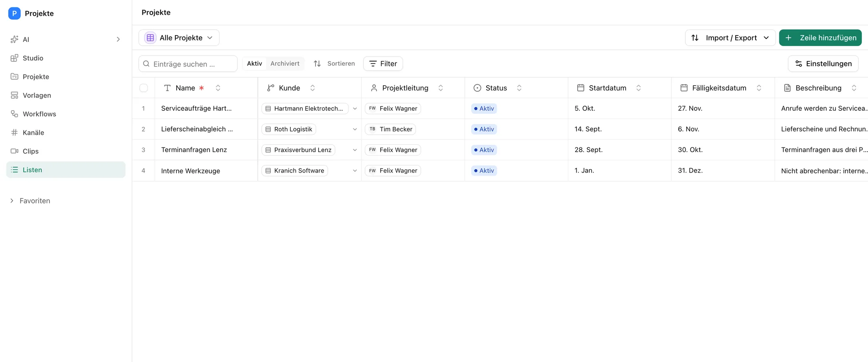
Task: Open the AI sidebar section
Action: (x=66, y=39)
